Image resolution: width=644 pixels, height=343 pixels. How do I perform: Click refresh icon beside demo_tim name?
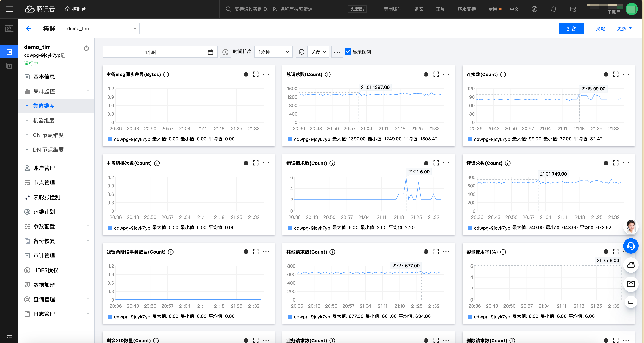pyautogui.click(x=86, y=48)
